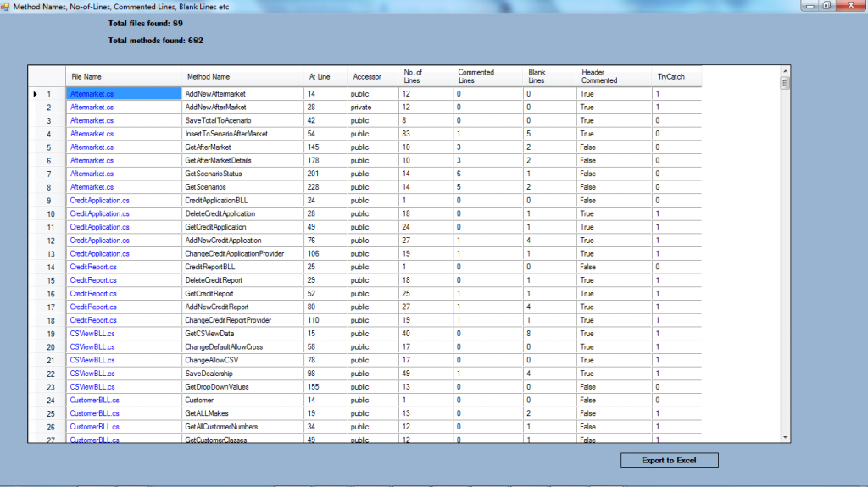This screenshot has width=868, height=487.
Task: Select At Line value 201
Action: 325,174
